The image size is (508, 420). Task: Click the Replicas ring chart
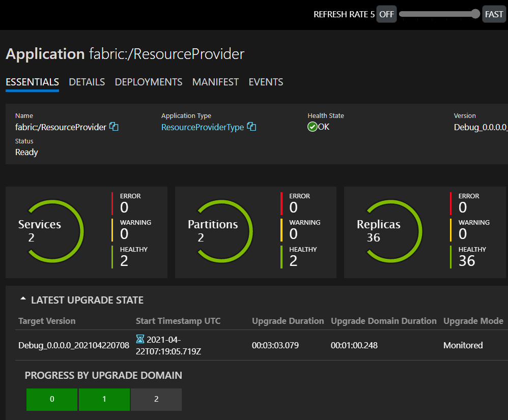click(x=391, y=231)
